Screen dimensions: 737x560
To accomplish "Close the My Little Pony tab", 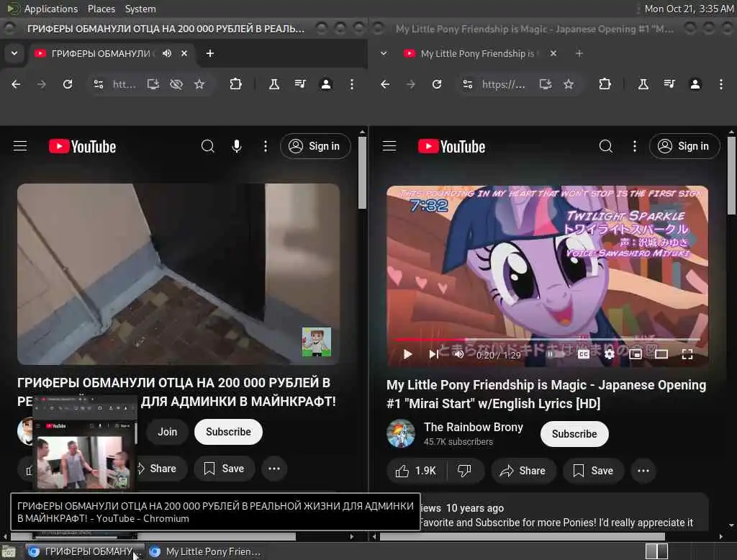I will (x=553, y=53).
